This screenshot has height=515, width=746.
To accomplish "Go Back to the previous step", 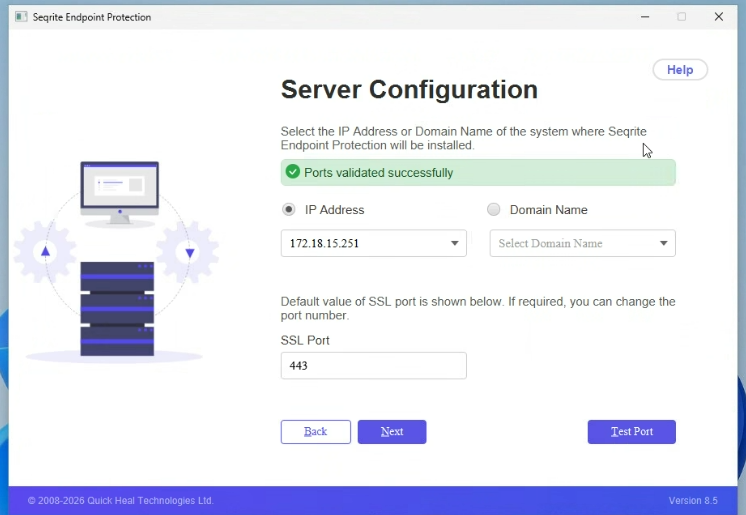I will click(315, 432).
